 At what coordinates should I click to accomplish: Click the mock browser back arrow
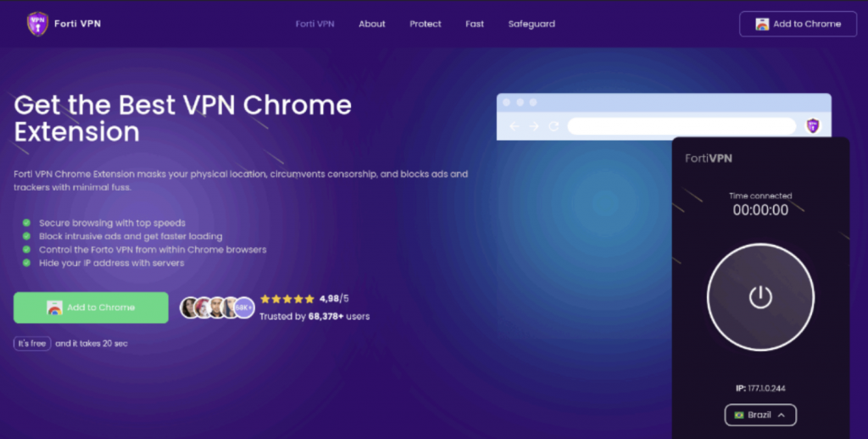click(515, 126)
